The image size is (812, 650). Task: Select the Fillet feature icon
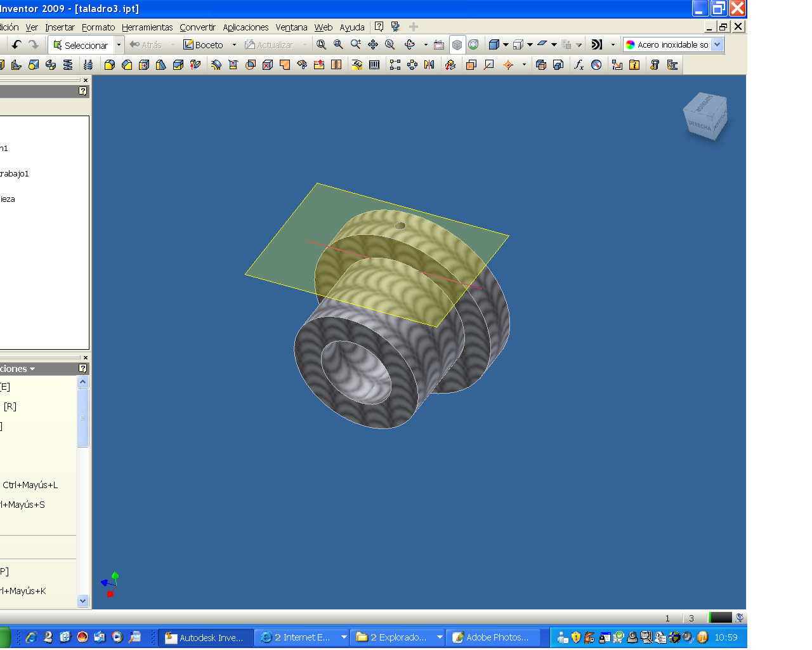tap(110, 65)
